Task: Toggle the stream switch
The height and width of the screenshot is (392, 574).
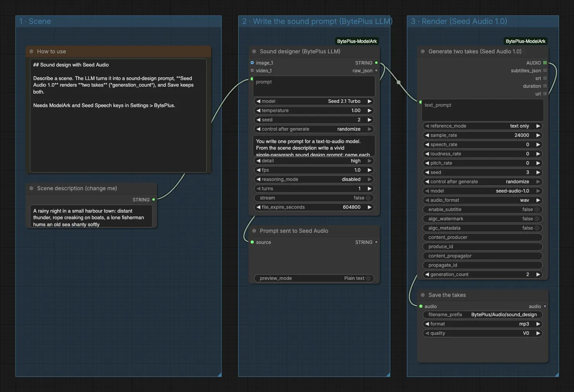Action: point(368,198)
